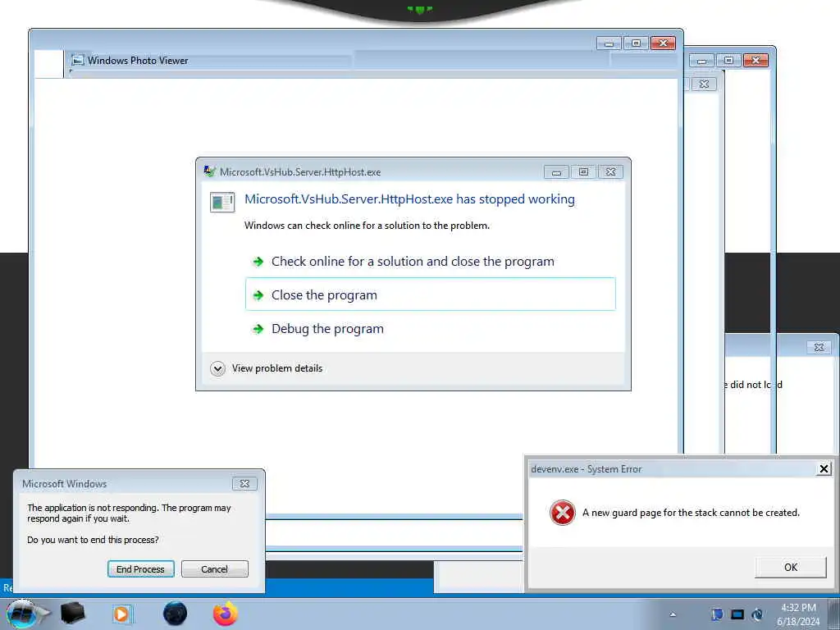The height and width of the screenshot is (630, 840).
Task: Click 'Windows can check online for a solution' text
Action: click(x=367, y=226)
